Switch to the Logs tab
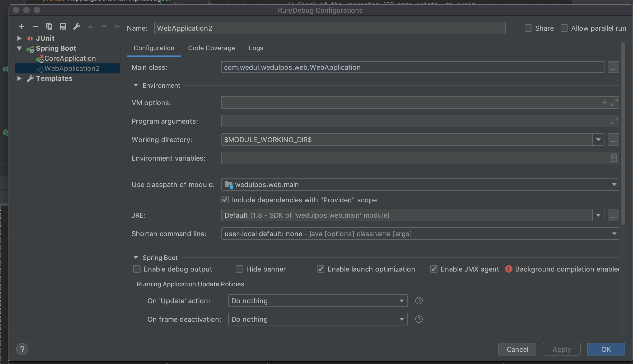The height and width of the screenshot is (364, 633). 256,48
